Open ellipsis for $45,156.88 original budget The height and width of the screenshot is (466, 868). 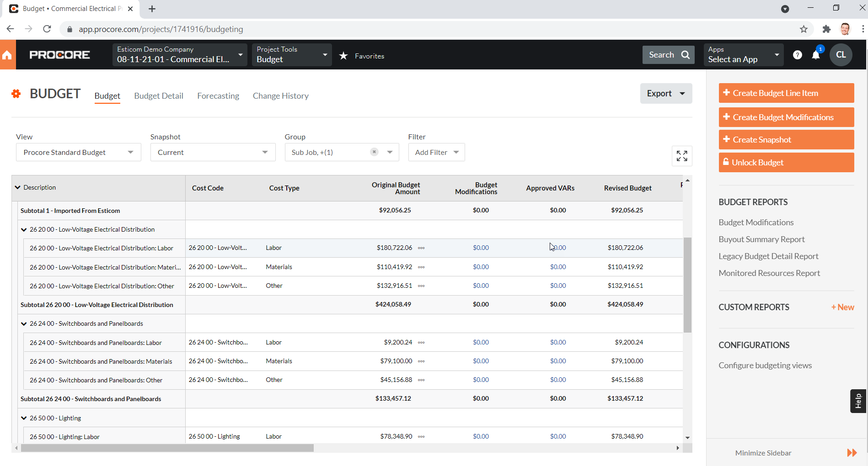tap(421, 380)
